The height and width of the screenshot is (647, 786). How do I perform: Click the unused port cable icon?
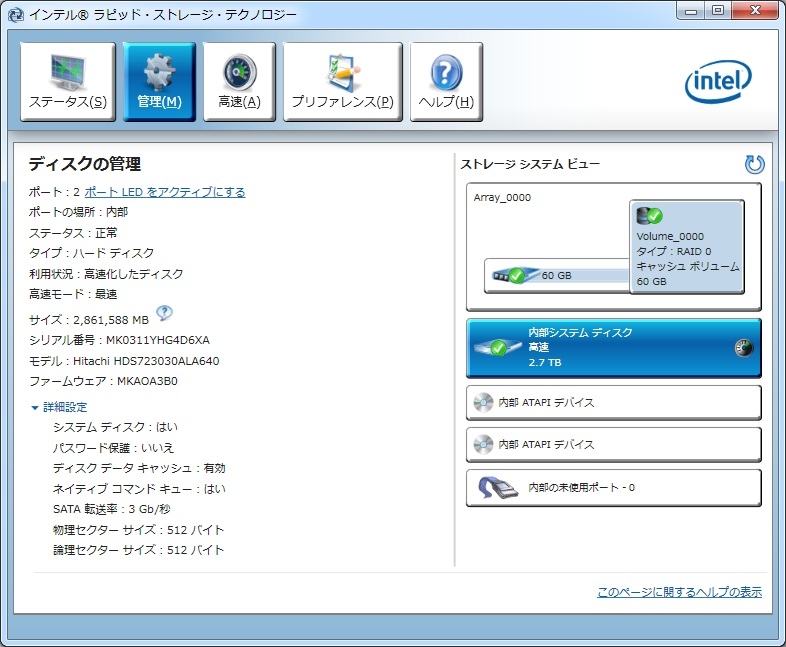click(497, 488)
